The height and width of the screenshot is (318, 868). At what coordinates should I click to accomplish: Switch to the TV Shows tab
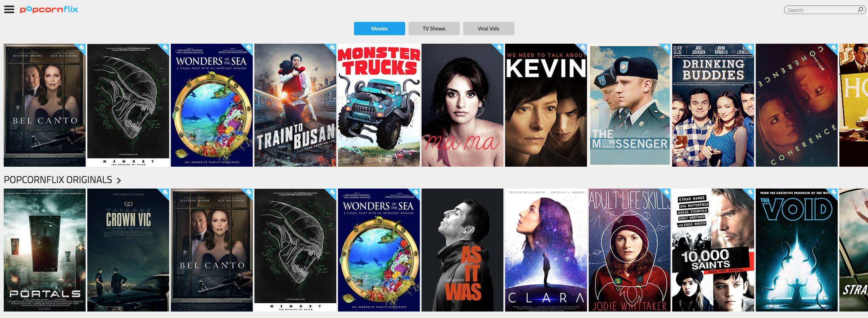(434, 28)
